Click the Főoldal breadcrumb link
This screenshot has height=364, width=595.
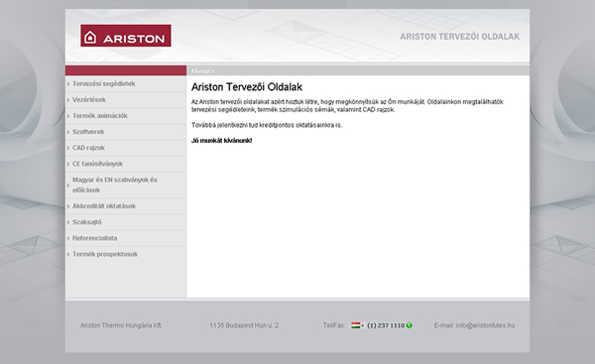pyautogui.click(x=200, y=71)
